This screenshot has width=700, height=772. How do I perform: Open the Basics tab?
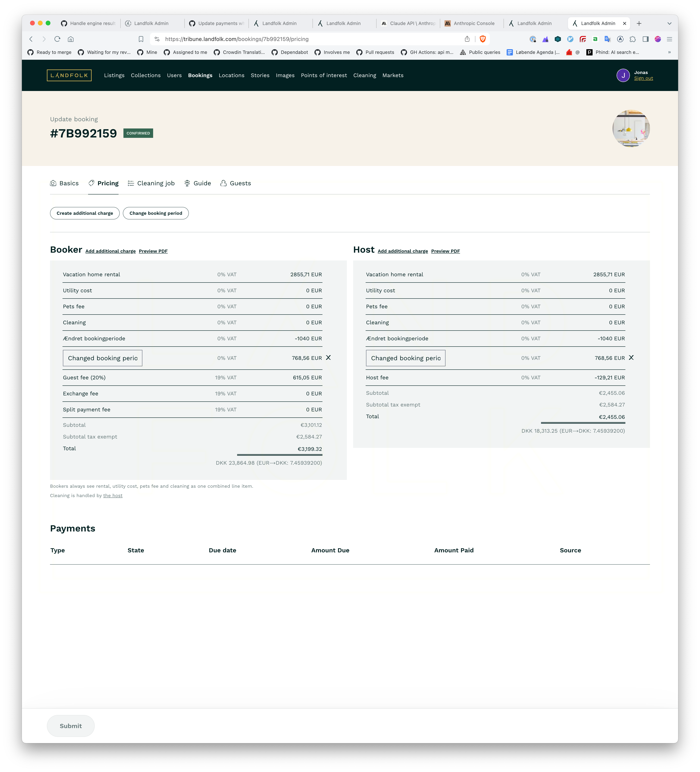pos(64,183)
